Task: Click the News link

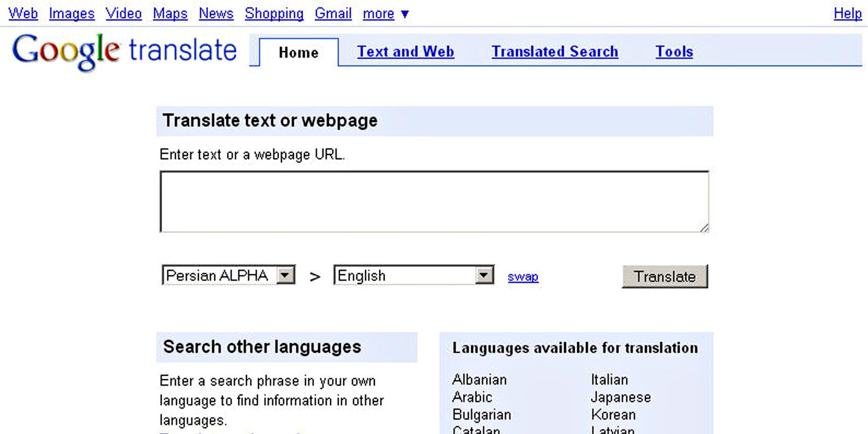Action: tap(216, 13)
